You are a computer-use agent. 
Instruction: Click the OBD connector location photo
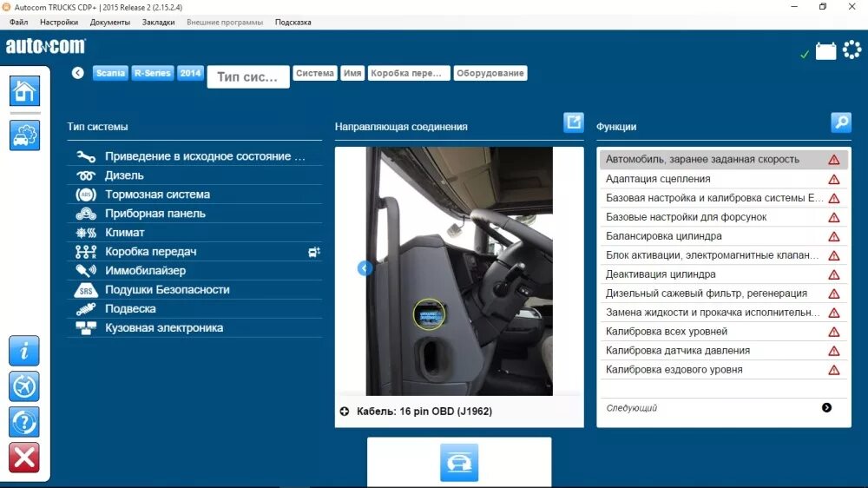[459, 271]
